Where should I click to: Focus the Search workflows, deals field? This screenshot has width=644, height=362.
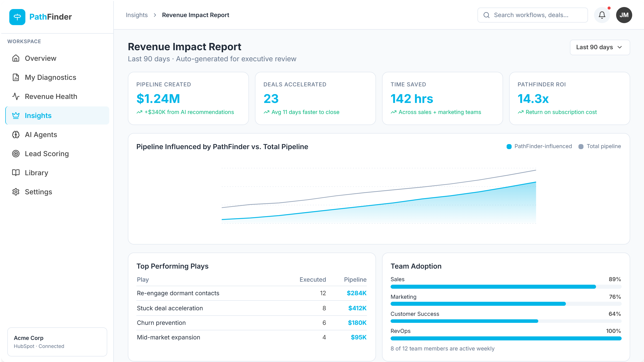(x=532, y=15)
